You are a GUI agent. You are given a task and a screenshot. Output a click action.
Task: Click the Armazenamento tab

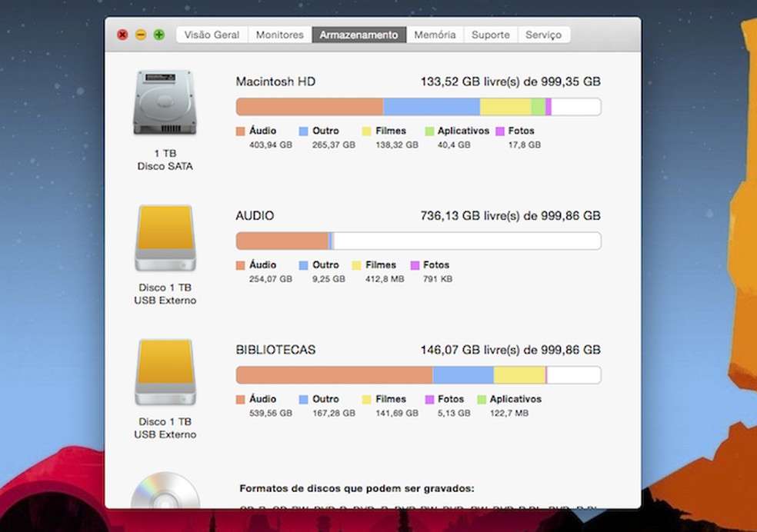pyautogui.click(x=359, y=34)
